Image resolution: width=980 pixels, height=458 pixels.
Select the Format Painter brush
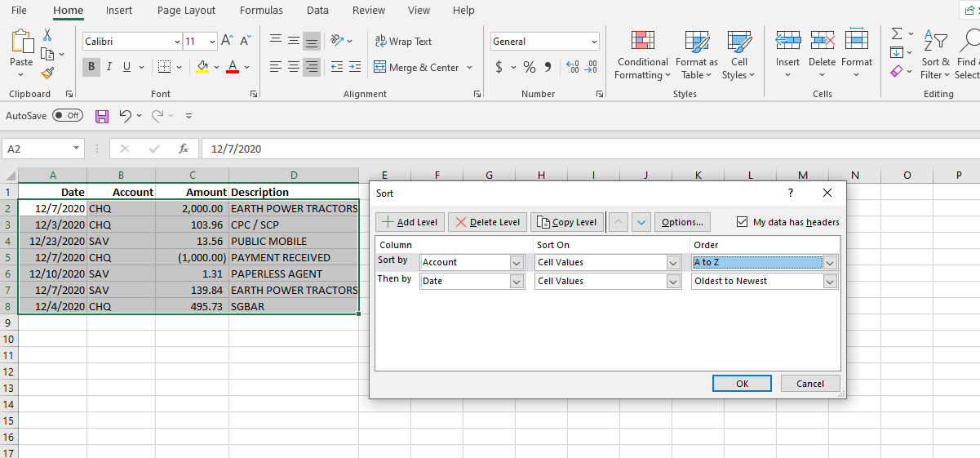(x=47, y=73)
